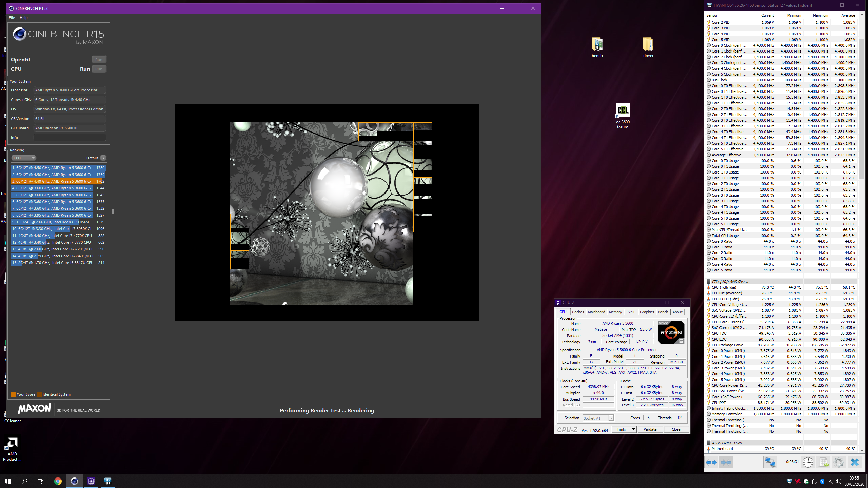Switch to Bench tab in CPU-Z
This screenshot has width=868, height=488.
point(663,312)
